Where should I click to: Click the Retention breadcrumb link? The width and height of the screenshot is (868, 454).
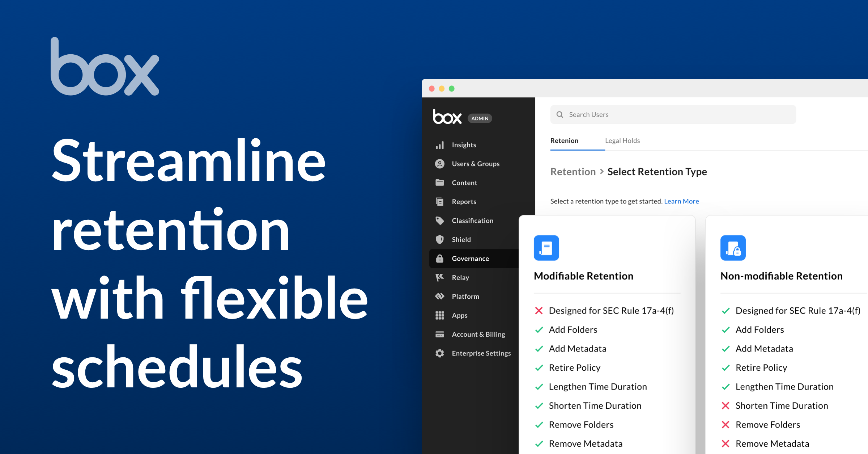click(x=573, y=172)
